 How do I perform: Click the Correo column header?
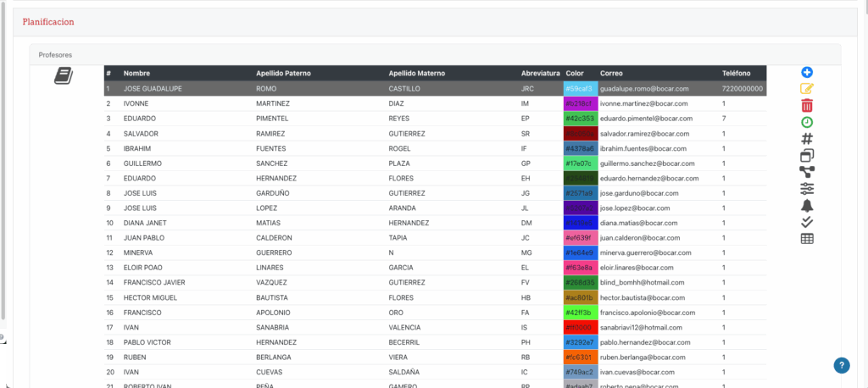coord(611,73)
